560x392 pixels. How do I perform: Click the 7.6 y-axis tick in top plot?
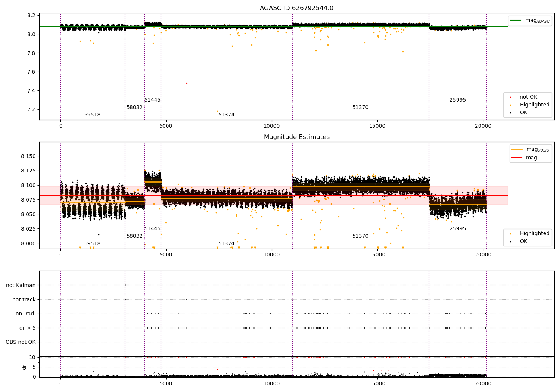(32, 72)
